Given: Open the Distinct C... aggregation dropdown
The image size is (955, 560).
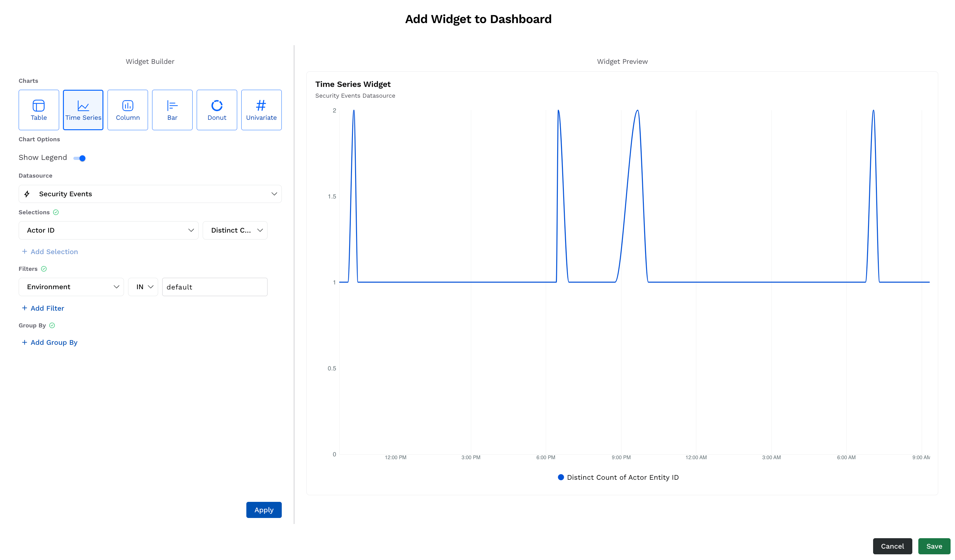Looking at the screenshot, I should coord(235,230).
